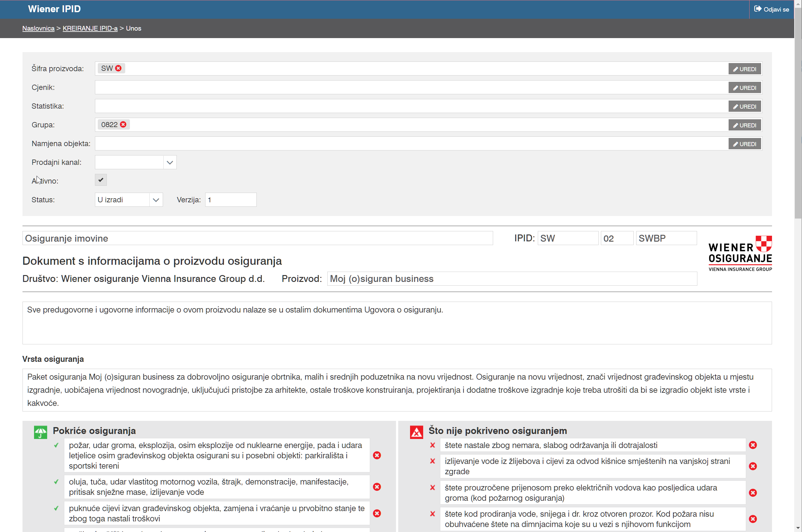Click the red X mark beside štete nastale

pyautogui.click(x=433, y=445)
